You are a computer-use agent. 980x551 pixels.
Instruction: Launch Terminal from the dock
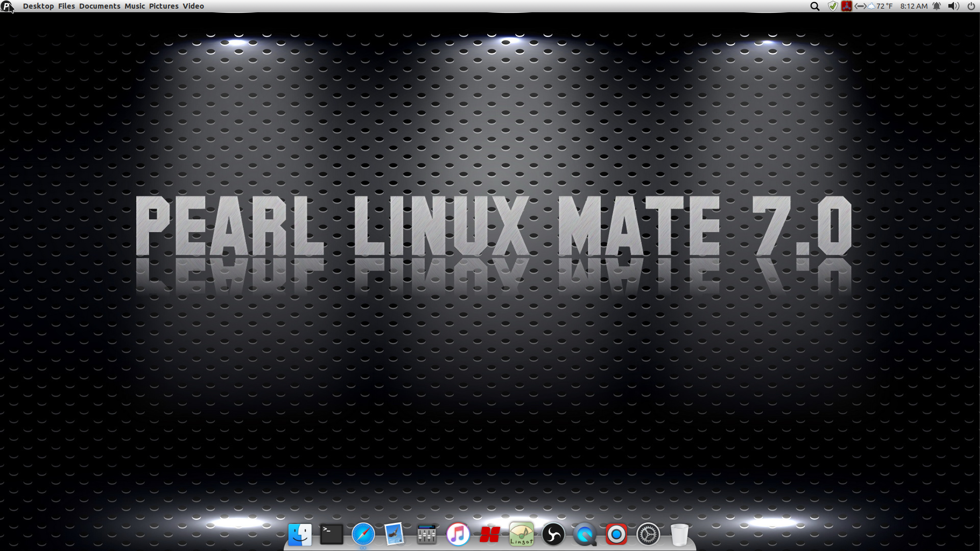[331, 535]
